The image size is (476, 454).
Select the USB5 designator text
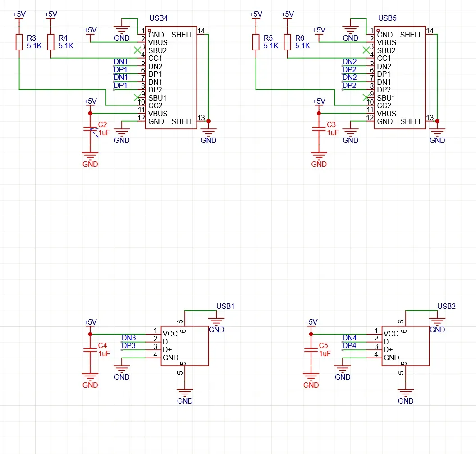tap(387, 18)
